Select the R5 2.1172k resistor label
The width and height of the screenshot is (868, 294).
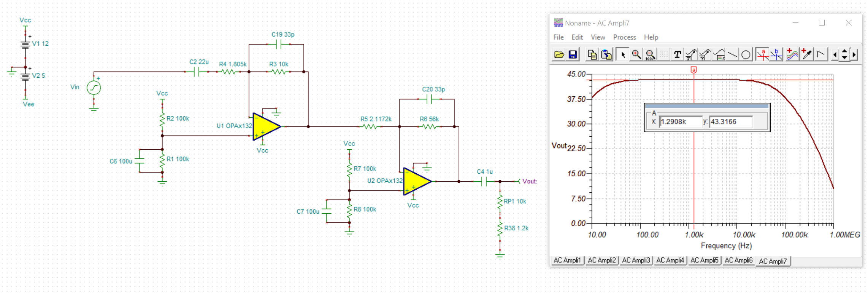376,119
